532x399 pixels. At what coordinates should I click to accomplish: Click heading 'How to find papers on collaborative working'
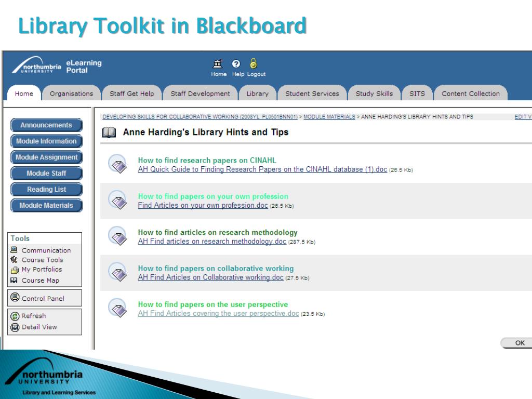[x=216, y=269]
